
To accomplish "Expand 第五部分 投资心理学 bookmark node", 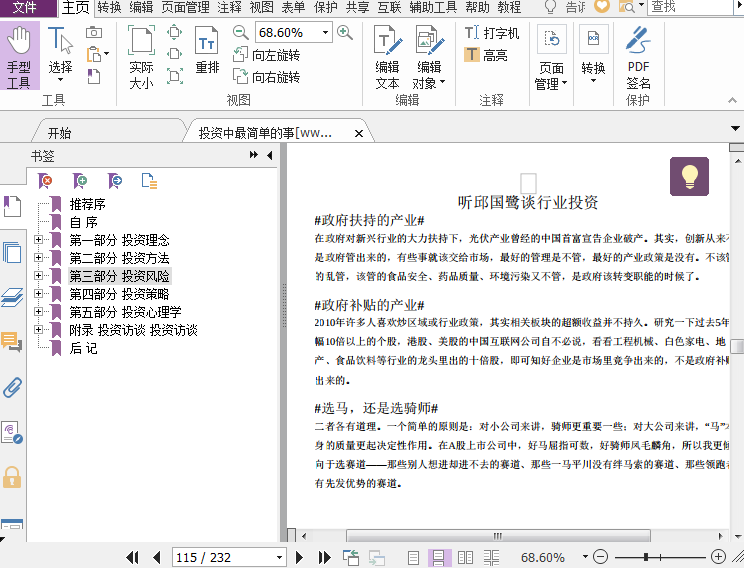I will (38, 312).
